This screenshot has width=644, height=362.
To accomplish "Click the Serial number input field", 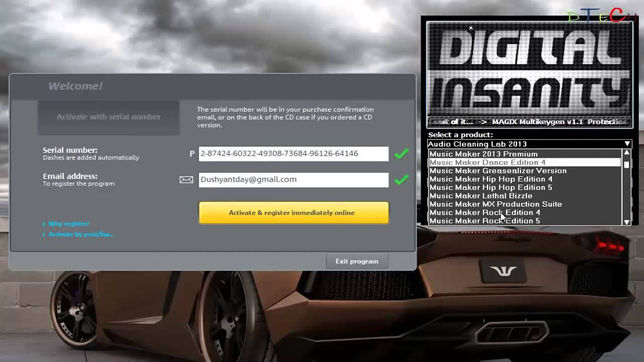I will tap(293, 154).
